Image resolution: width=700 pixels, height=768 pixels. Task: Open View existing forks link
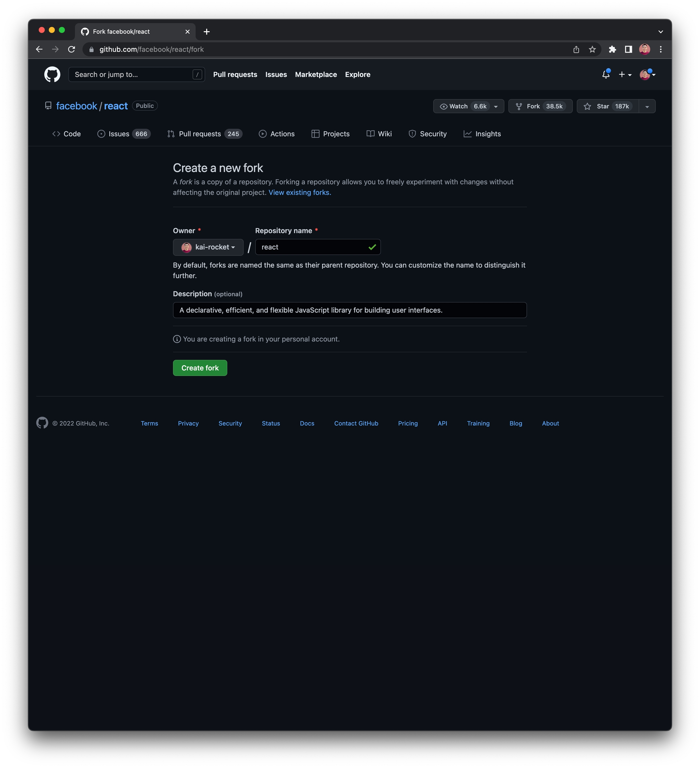click(x=300, y=192)
